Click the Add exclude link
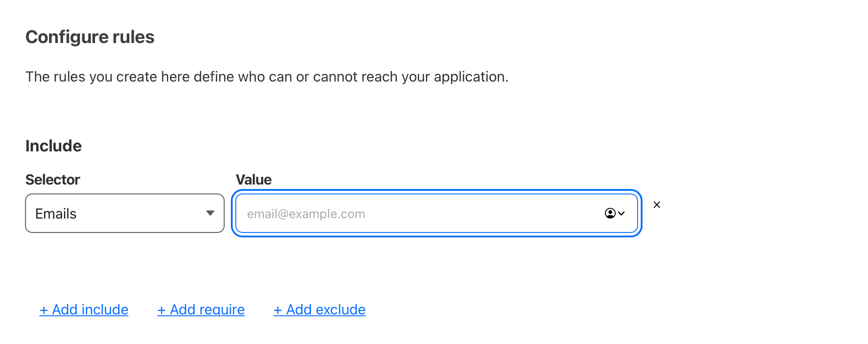Screen dimensions: 868x344 326,310
